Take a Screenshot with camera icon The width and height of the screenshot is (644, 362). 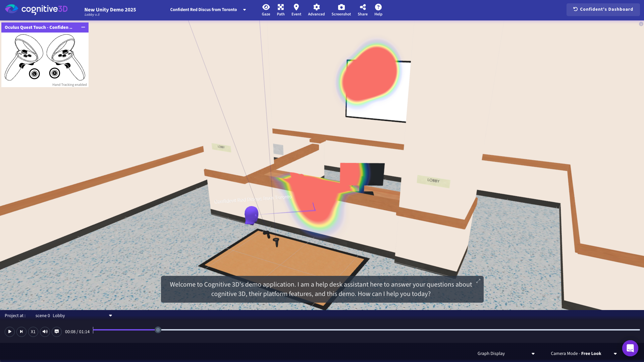point(341,10)
